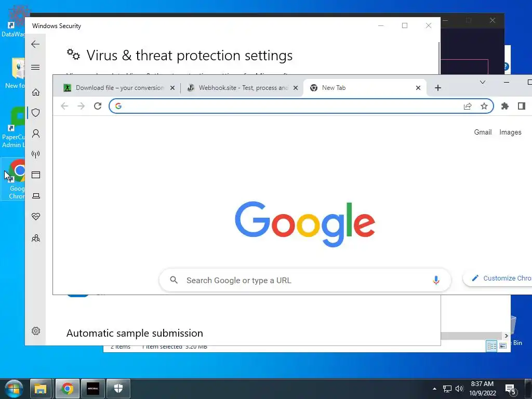
Task: Open Chrome tab search dropdown chevron
Action: 483,82
